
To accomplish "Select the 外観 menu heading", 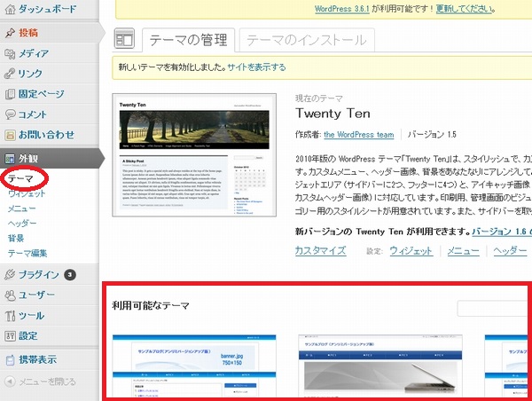I will pos(28,159).
